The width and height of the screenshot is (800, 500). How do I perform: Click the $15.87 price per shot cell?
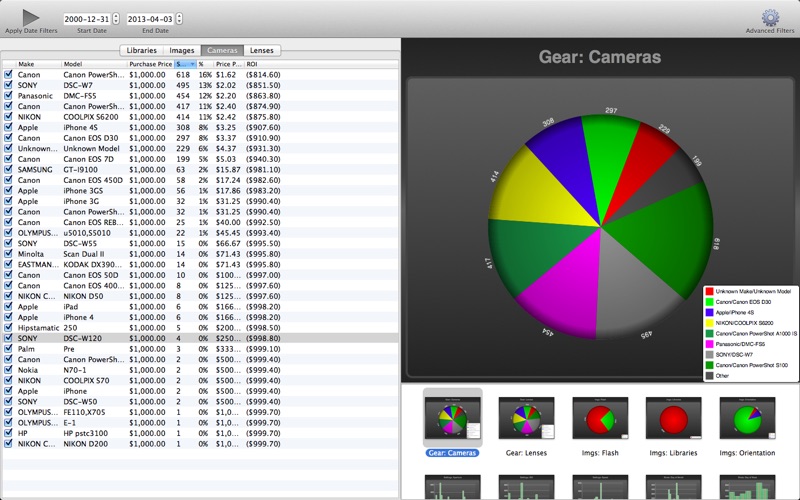coord(228,169)
